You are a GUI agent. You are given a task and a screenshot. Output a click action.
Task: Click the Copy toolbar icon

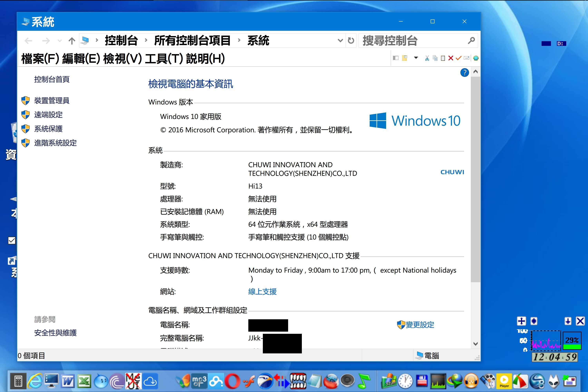tap(435, 58)
